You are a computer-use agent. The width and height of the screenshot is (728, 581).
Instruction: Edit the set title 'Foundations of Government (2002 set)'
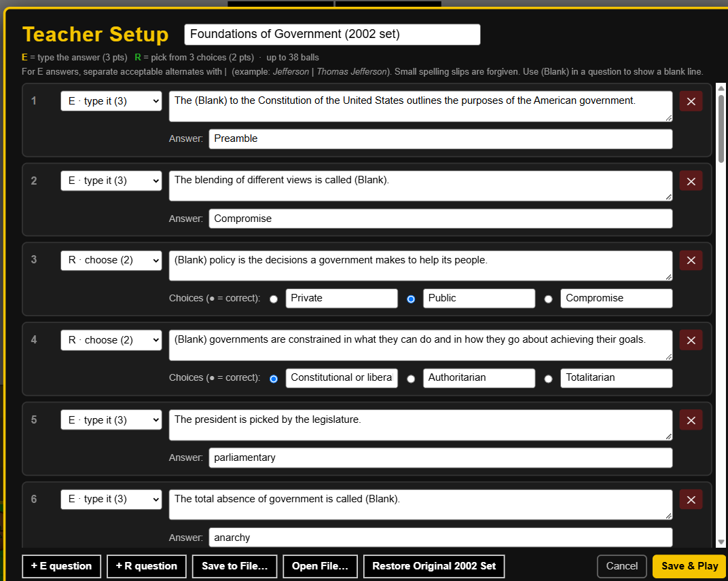pos(333,35)
